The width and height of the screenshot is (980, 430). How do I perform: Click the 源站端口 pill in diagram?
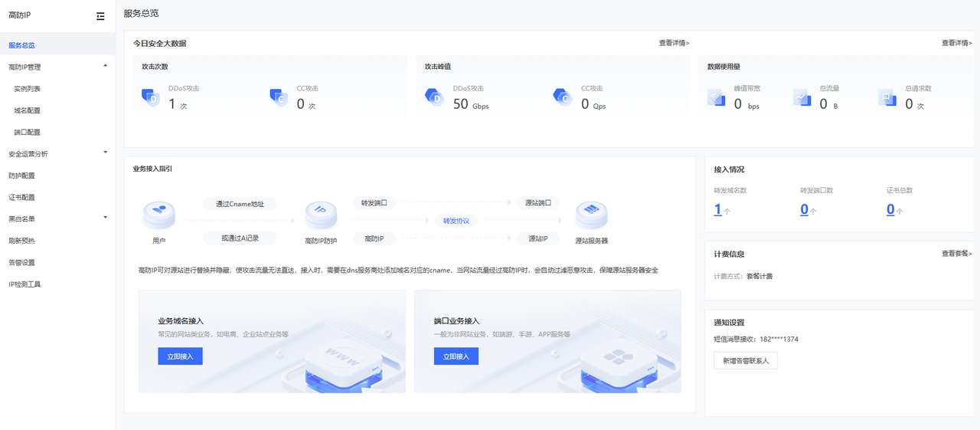538,203
